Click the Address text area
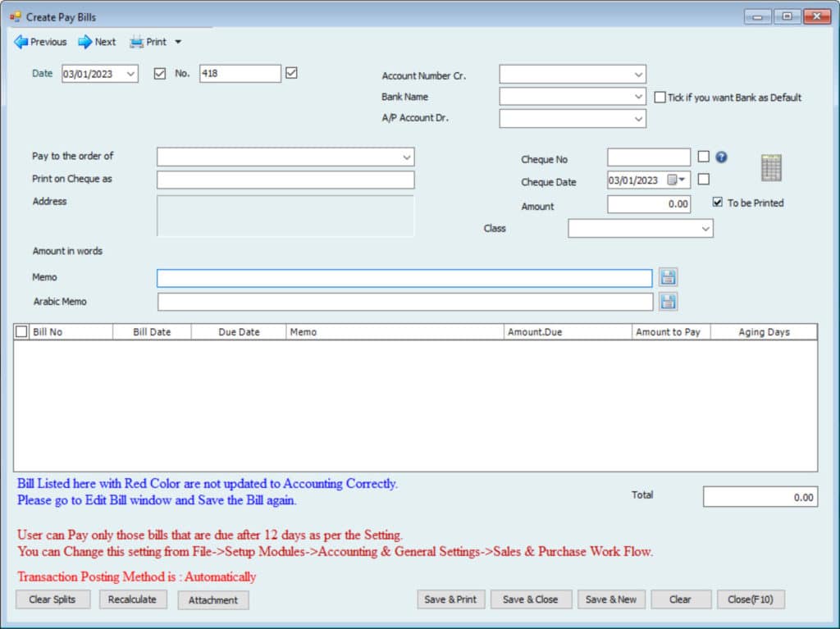 [x=285, y=216]
